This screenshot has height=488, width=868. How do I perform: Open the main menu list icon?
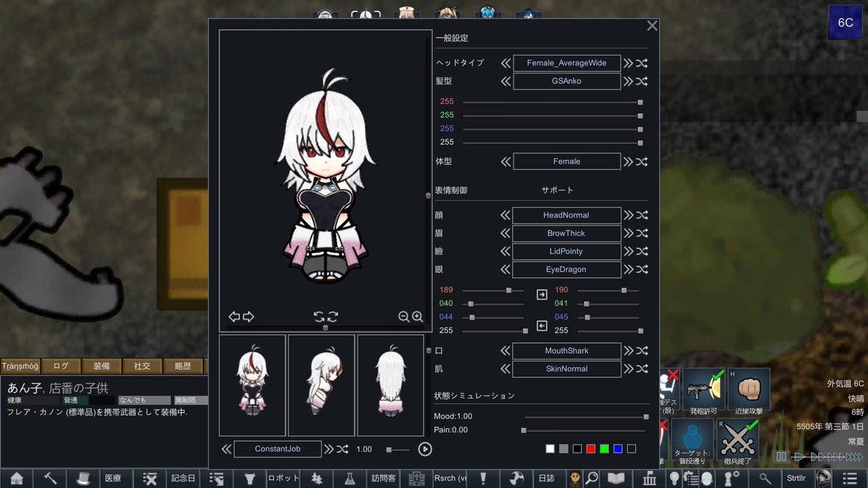pyautogui.click(x=851, y=478)
